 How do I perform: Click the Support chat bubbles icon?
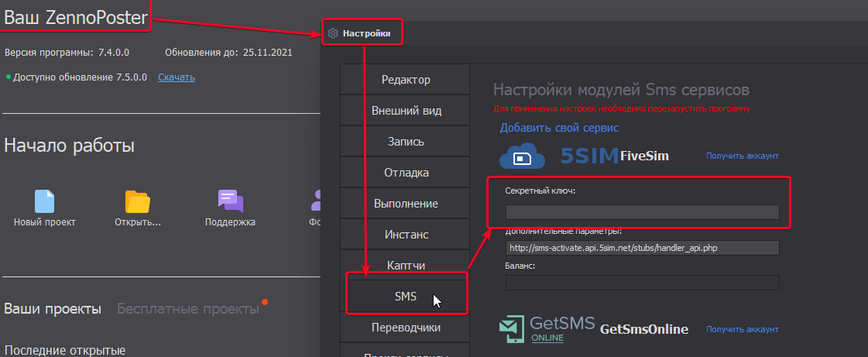pos(231,201)
